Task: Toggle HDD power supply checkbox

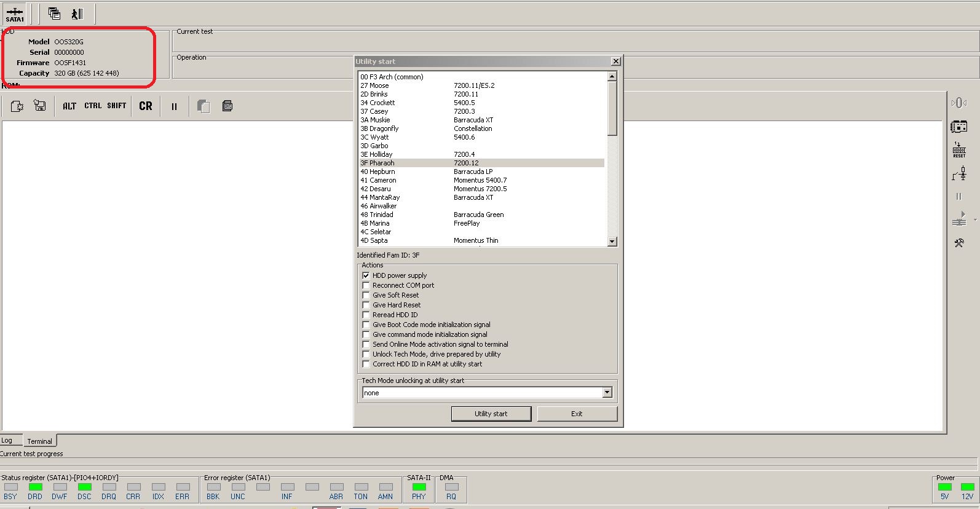Action: [x=366, y=275]
